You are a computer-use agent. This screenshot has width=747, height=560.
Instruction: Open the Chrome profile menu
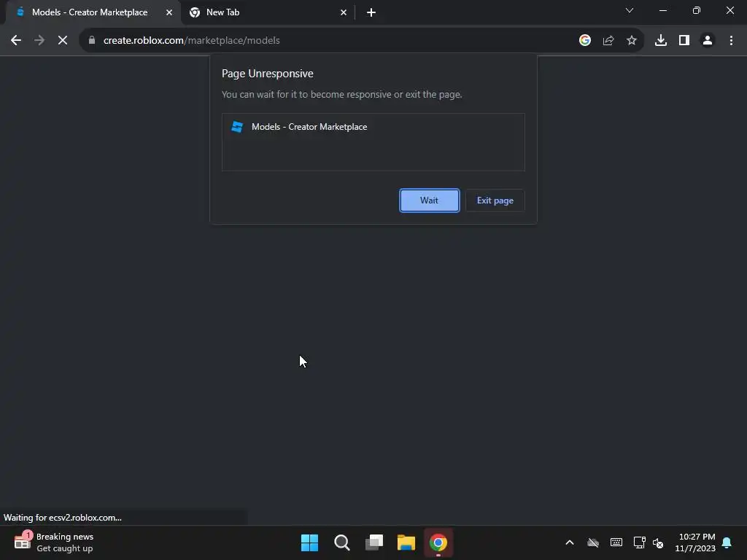click(708, 41)
